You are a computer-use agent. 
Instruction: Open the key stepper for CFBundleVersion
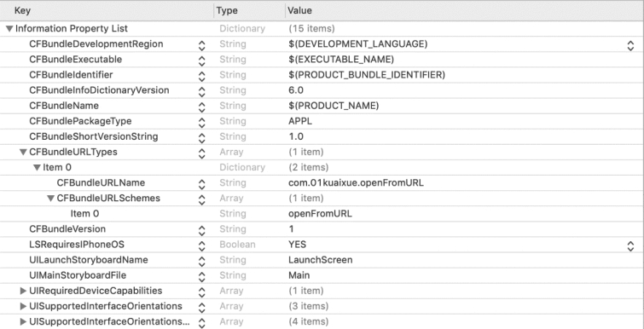[201, 230]
